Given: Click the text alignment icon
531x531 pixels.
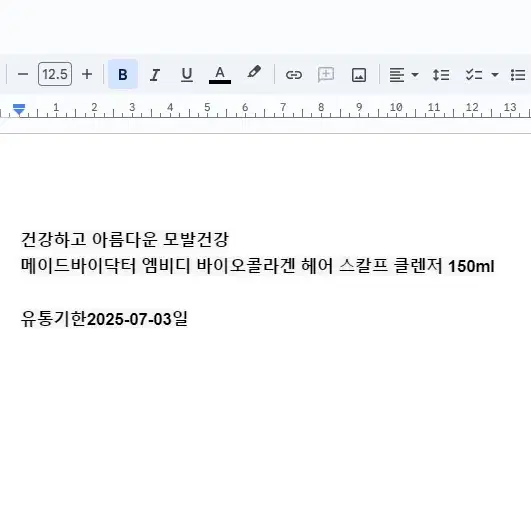Looking at the screenshot, I should (x=397, y=75).
